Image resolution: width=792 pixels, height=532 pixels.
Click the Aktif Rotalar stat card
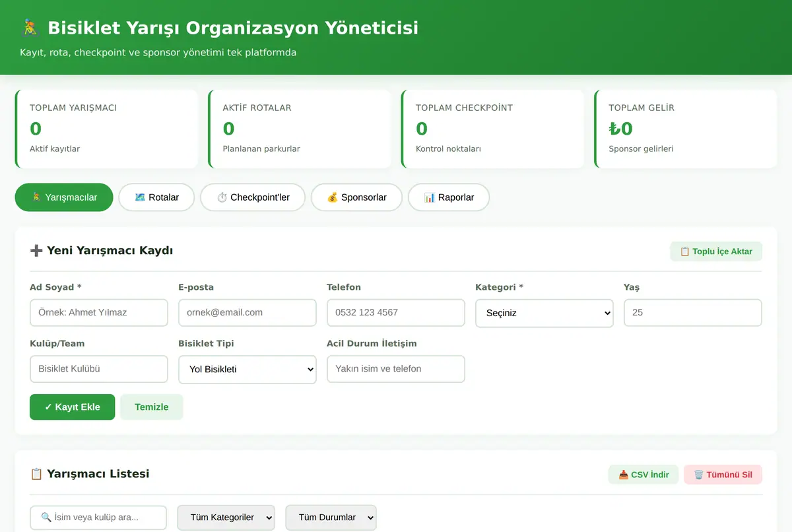tap(300, 129)
